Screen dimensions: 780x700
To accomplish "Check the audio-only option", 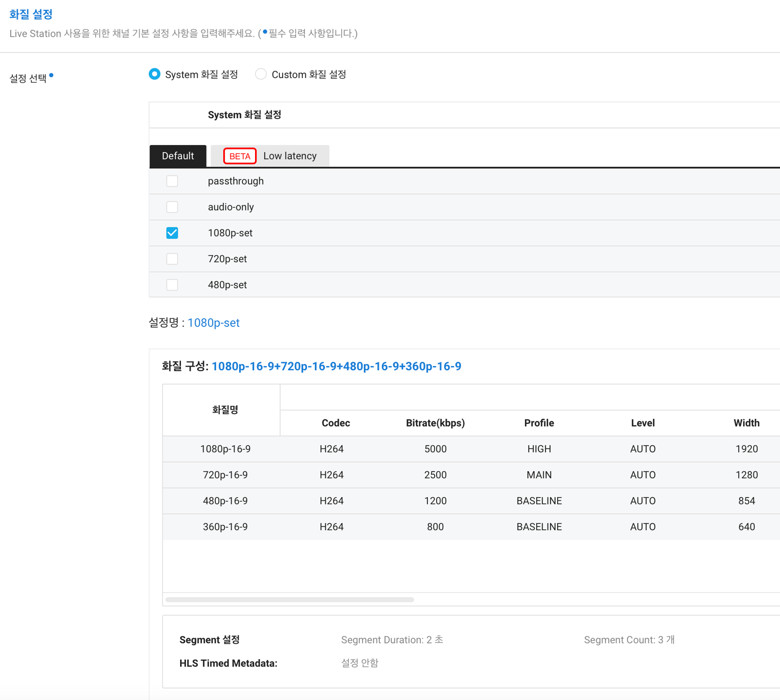I will pyautogui.click(x=172, y=207).
